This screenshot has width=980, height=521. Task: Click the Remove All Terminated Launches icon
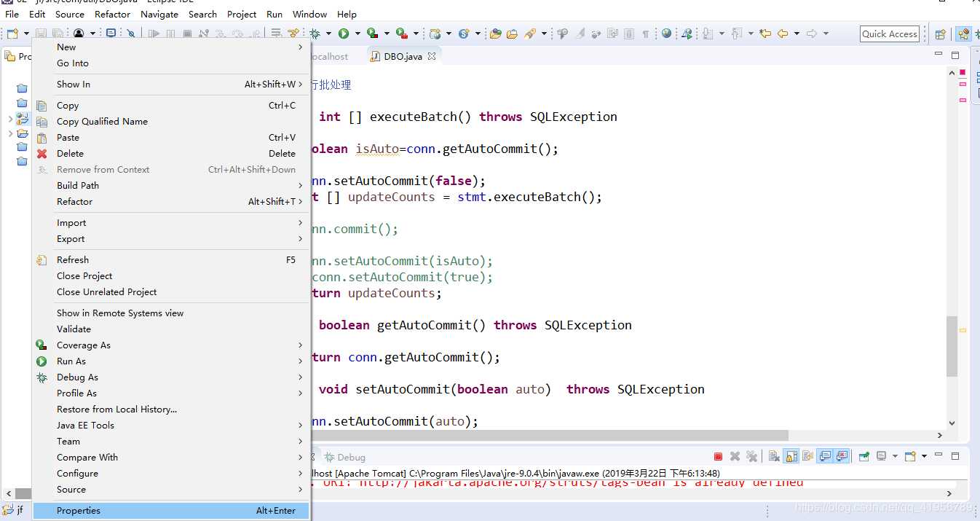[752, 457]
